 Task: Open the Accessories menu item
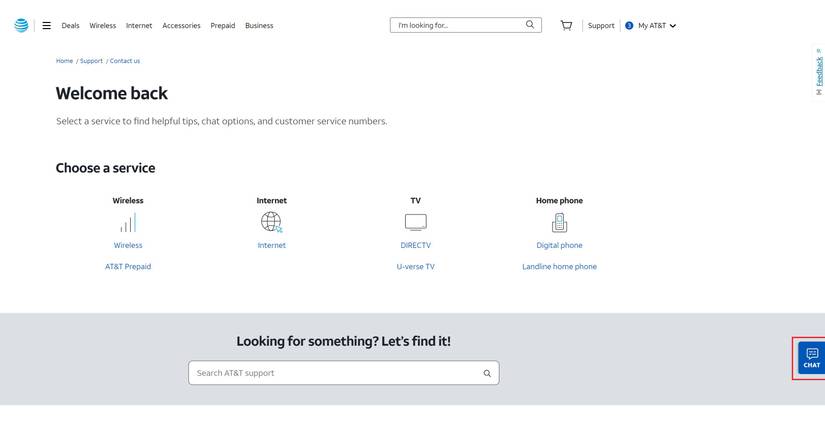pos(181,25)
